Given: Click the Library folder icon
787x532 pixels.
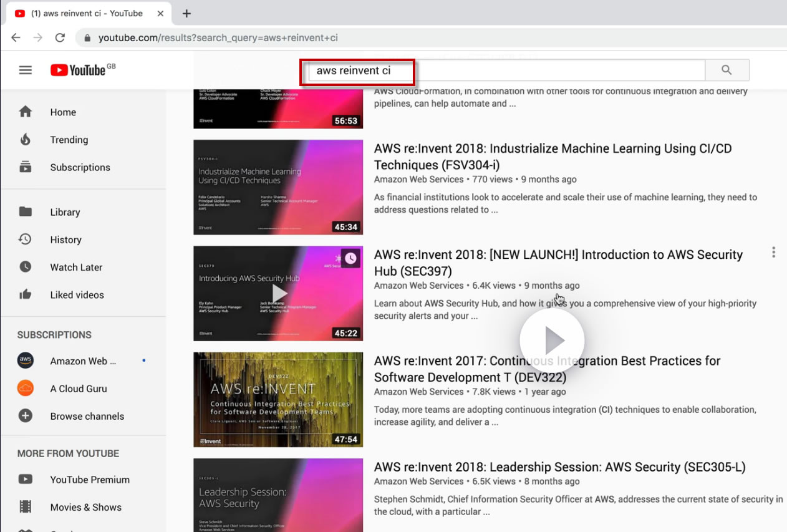Looking at the screenshot, I should 25,211.
